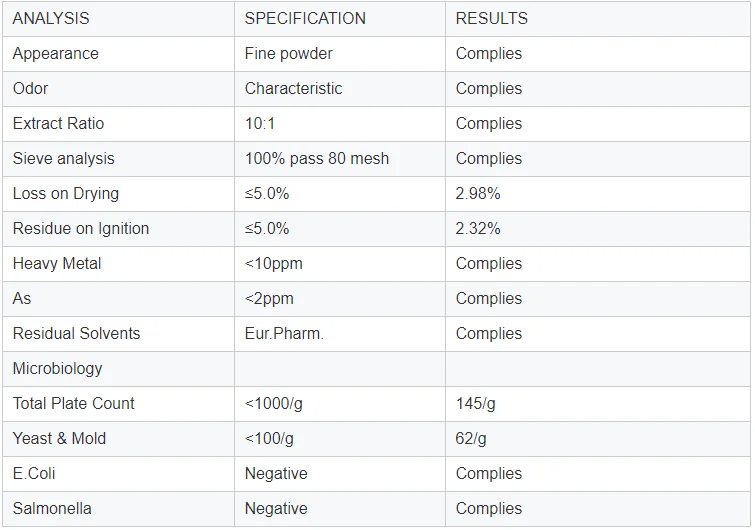Click the ANALYSIS column header
Screen dimensions: 755x530
tap(51, 19)
